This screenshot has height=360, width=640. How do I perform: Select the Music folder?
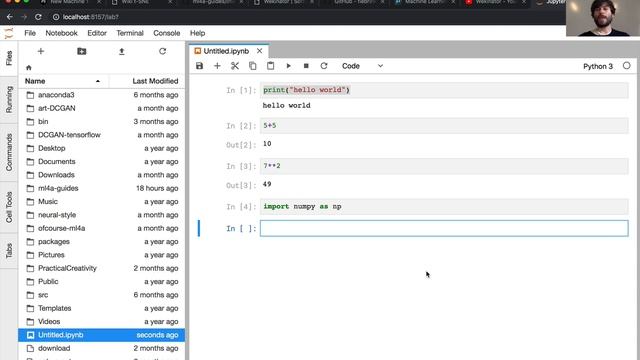(101, 202)
